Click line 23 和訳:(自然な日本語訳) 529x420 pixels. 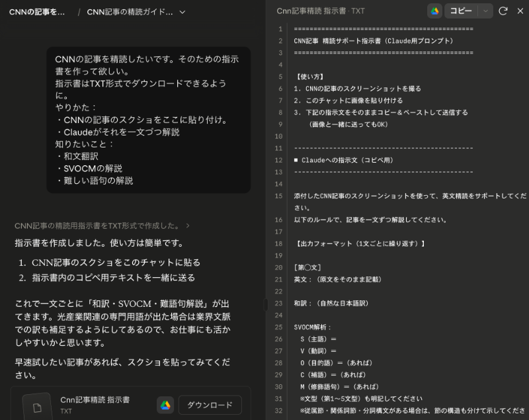331,304
